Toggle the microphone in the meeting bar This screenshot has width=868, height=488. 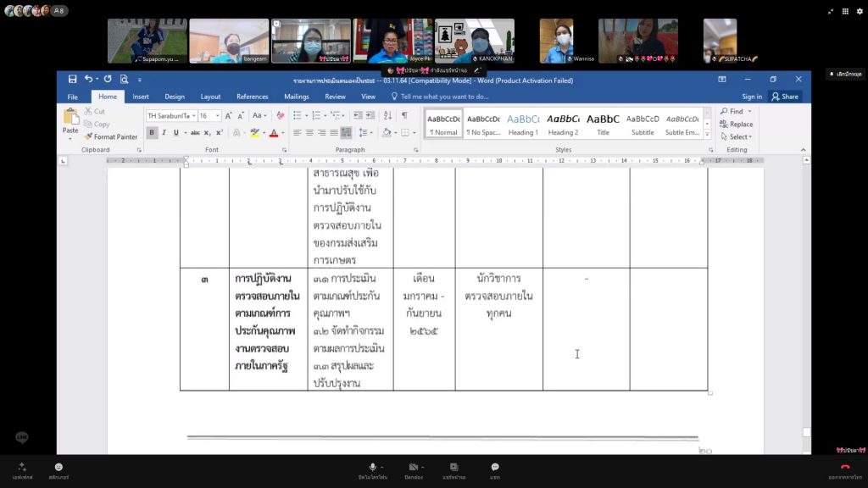[x=372, y=468]
